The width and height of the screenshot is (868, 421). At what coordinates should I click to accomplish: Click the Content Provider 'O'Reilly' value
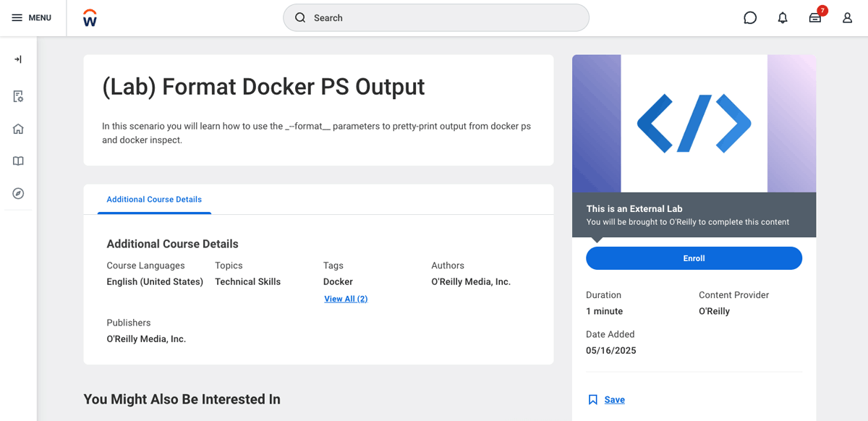coord(714,311)
